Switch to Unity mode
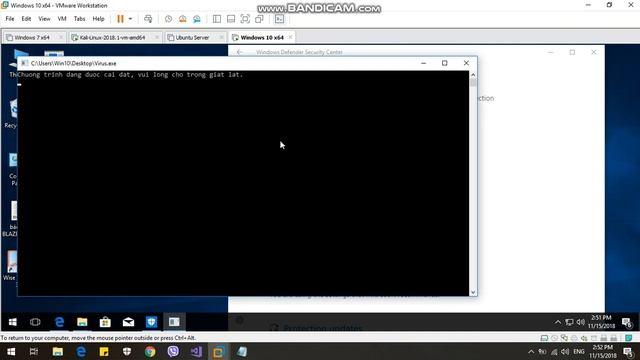Viewport: 640px width, 360px height. pos(259,19)
